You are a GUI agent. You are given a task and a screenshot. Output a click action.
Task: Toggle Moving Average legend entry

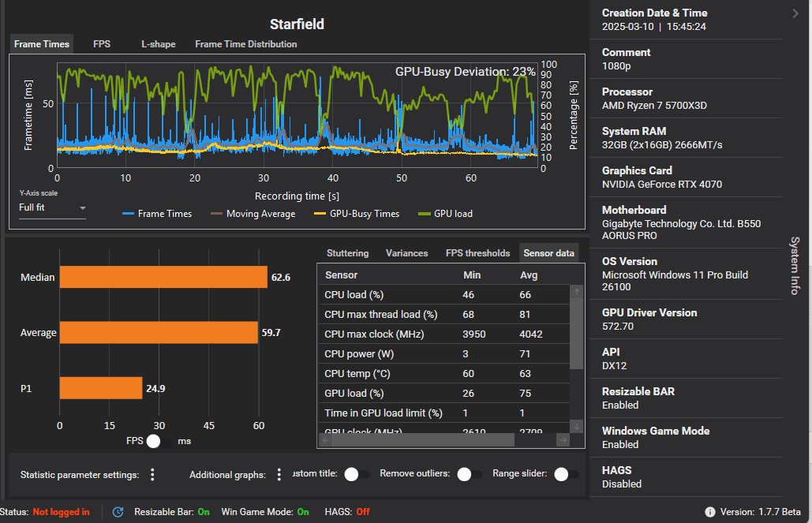click(253, 213)
